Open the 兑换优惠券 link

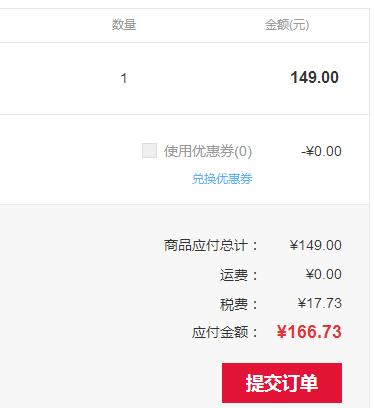(222, 179)
